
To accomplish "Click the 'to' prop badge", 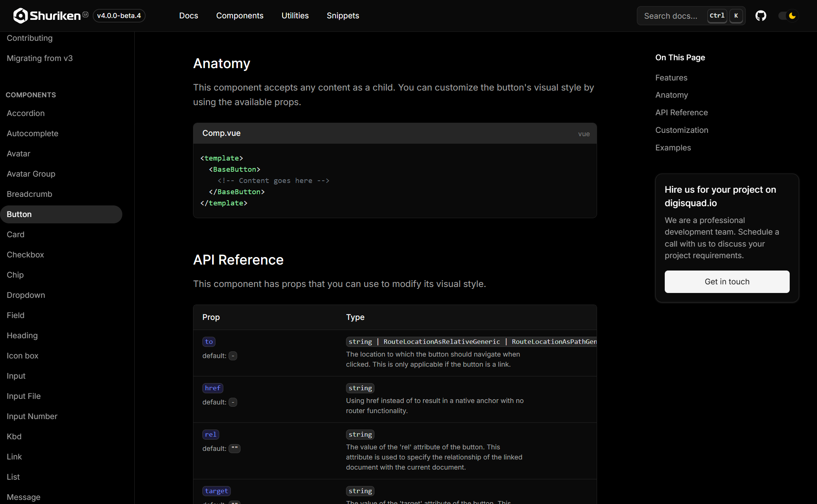I will (x=209, y=342).
